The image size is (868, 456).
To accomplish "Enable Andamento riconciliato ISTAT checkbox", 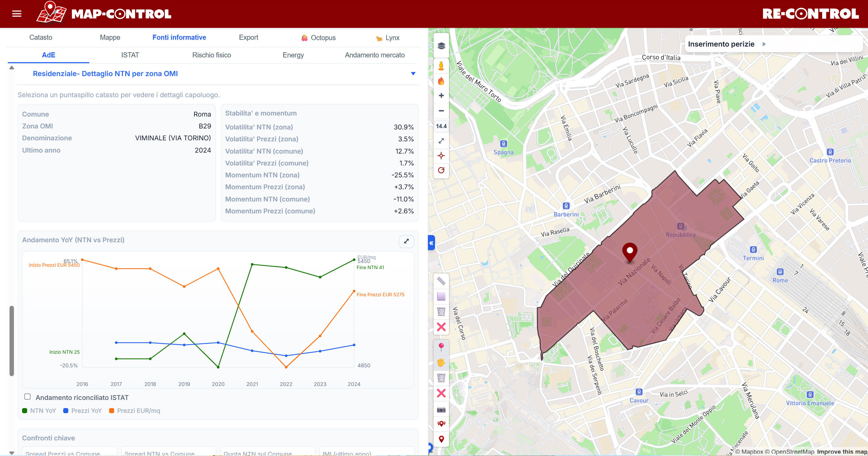I will coord(28,397).
